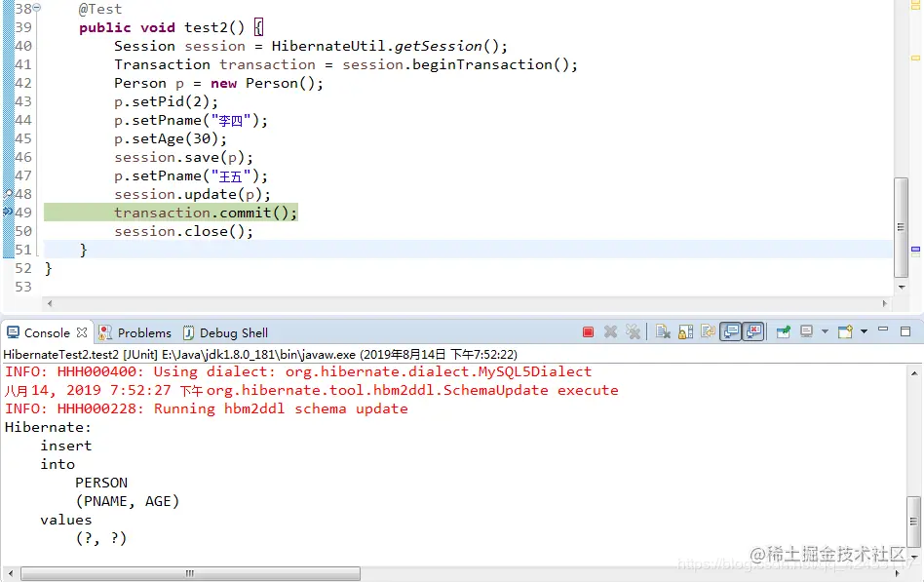This screenshot has width=924, height=582.
Task: Click the PERSON table name in console output
Action: (101, 483)
